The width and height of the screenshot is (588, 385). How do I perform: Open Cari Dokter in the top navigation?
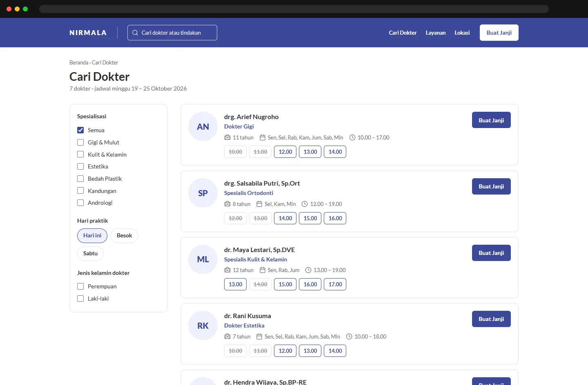point(403,33)
